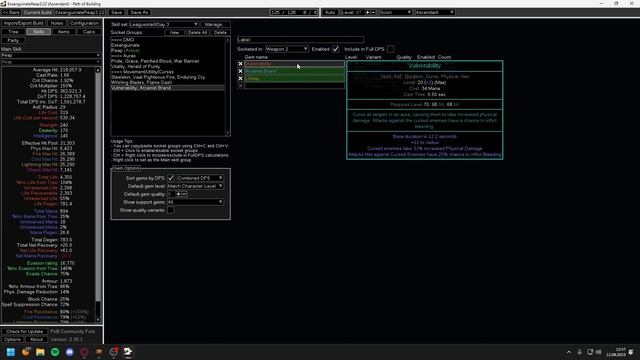Screen dimensions: 640x360
Task: Toggle the socket group Enabled checkbox
Action: 336,49
